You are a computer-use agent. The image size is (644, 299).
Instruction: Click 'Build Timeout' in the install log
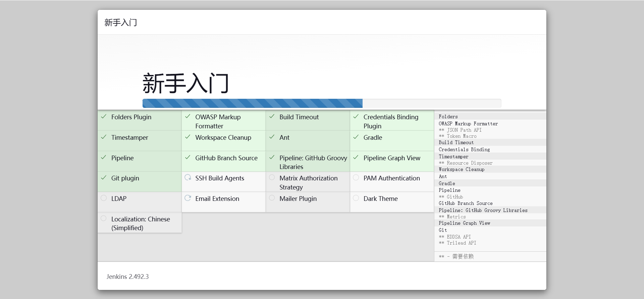(456, 142)
